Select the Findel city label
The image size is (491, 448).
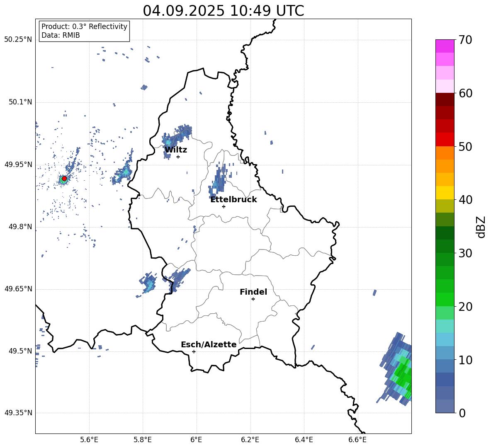tap(253, 292)
